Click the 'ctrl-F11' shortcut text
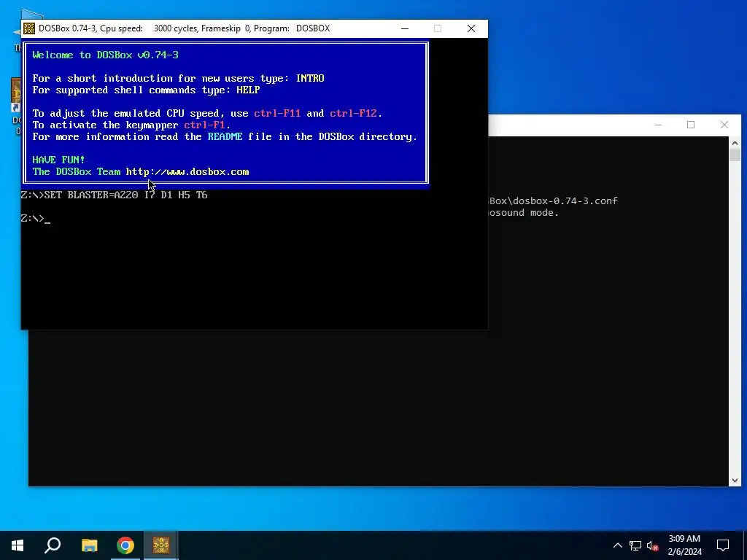This screenshot has width=747, height=560. (x=277, y=113)
